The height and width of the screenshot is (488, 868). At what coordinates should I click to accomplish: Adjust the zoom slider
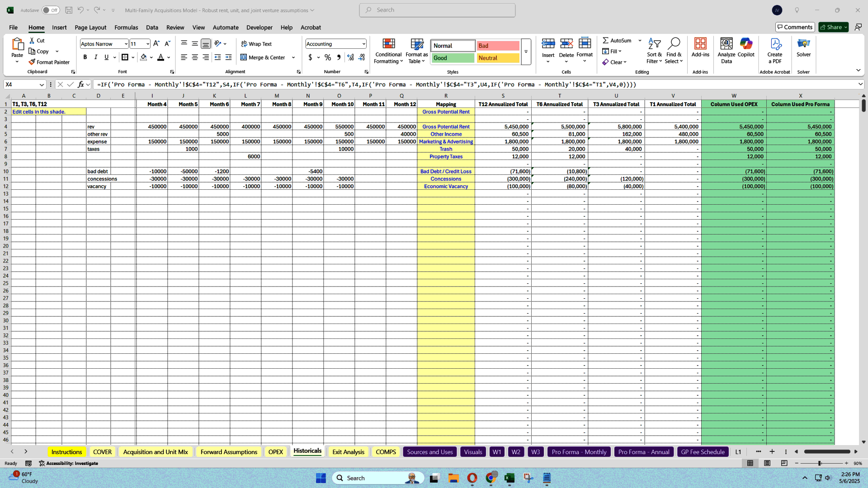820,463
